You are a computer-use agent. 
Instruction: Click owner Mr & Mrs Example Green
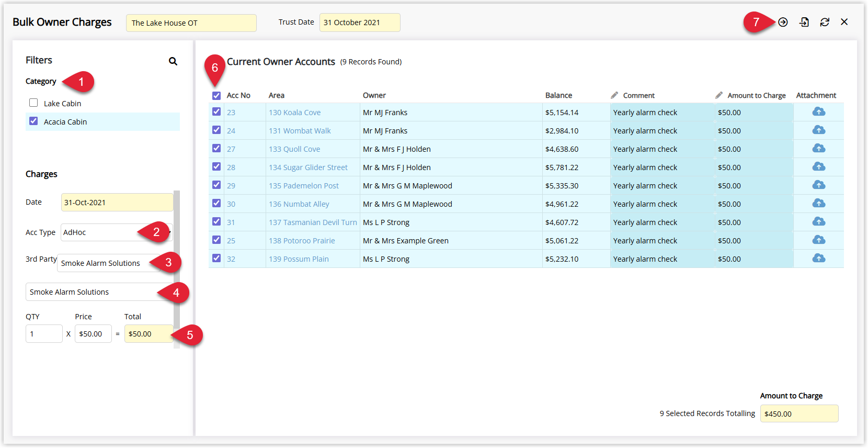coord(406,241)
